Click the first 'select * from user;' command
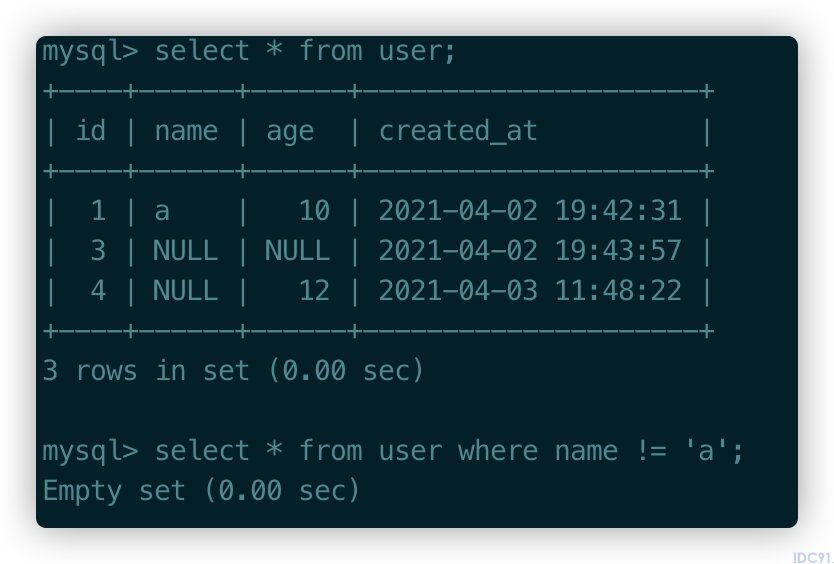 pyautogui.click(x=305, y=52)
